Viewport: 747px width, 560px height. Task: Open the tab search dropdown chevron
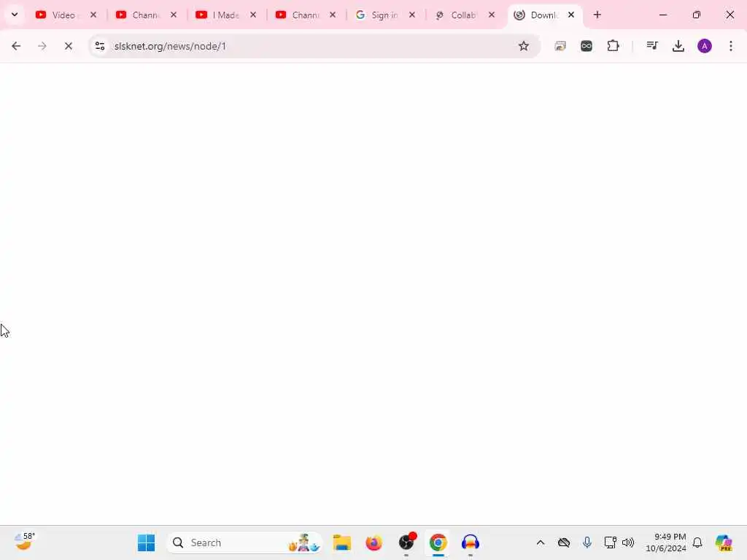[15, 15]
